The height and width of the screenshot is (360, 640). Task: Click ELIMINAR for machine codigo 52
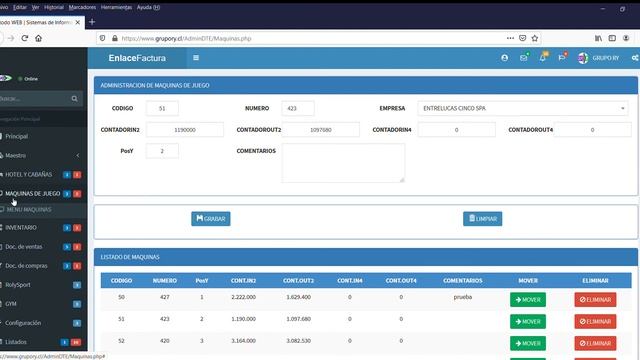pyautogui.click(x=595, y=343)
